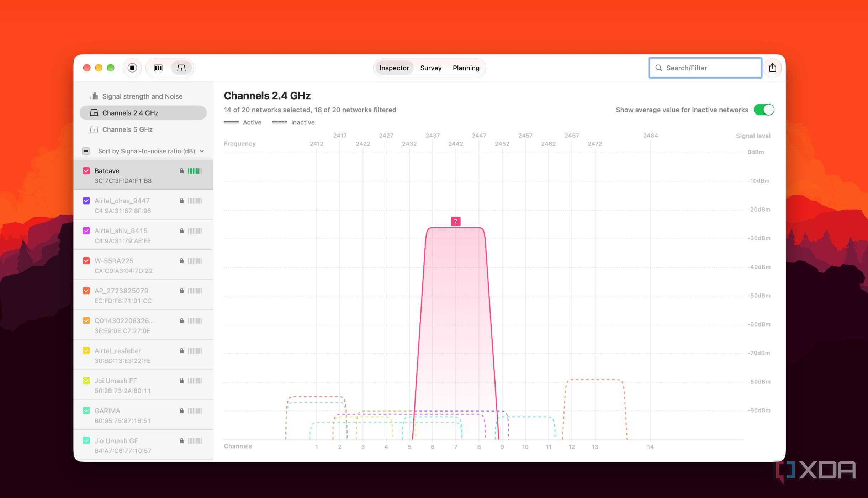Viewport: 868px width, 498px height.
Task: Click the Active legend label
Action: [x=252, y=122]
